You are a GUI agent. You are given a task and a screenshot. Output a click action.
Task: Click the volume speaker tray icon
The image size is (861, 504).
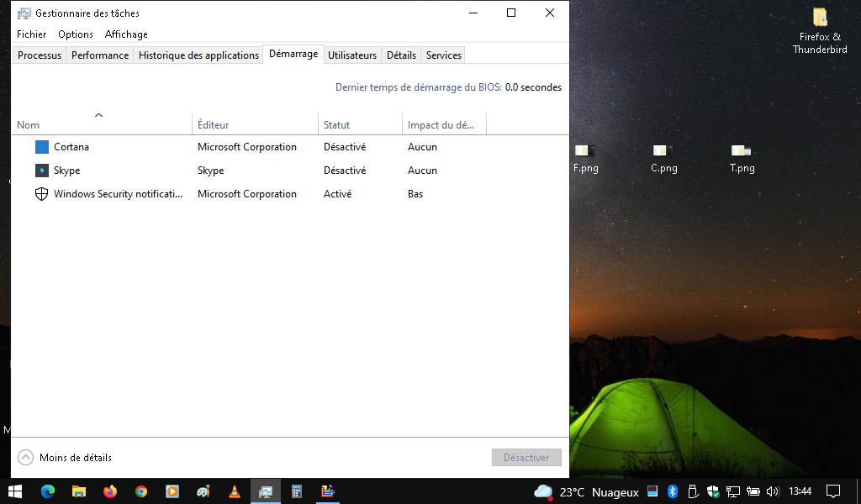774,491
